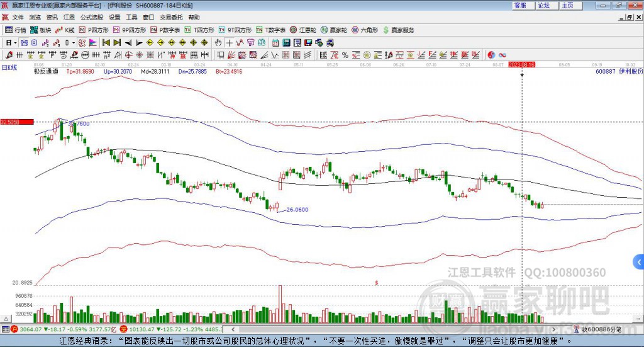This screenshot has height=347, width=644.
Task: Open 赢家服务 with the dollar icon
Action: [x=399, y=30]
